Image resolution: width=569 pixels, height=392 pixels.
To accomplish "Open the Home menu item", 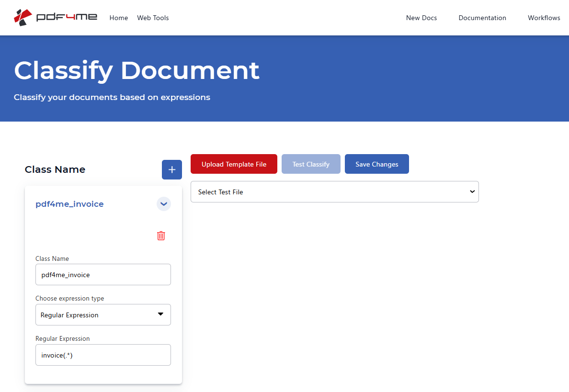I will point(118,18).
